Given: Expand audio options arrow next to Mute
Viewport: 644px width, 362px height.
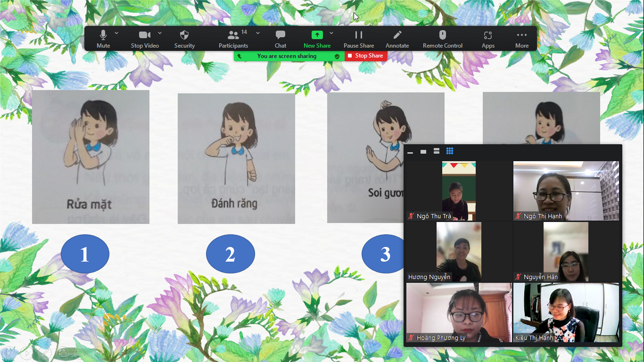Looking at the screenshot, I should coord(116,33).
